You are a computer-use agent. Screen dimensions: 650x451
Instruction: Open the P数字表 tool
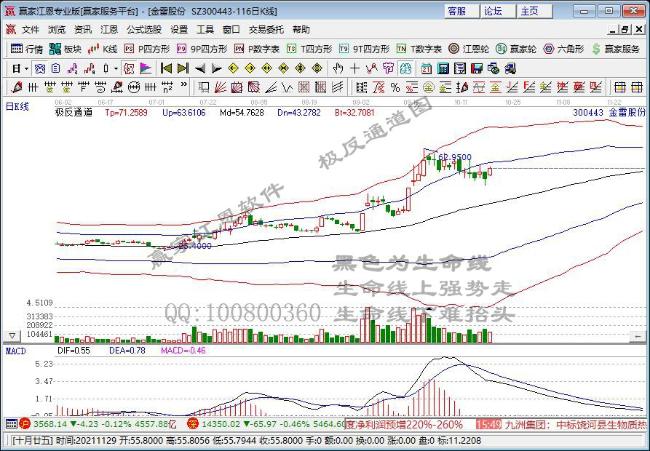pos(257,49)
